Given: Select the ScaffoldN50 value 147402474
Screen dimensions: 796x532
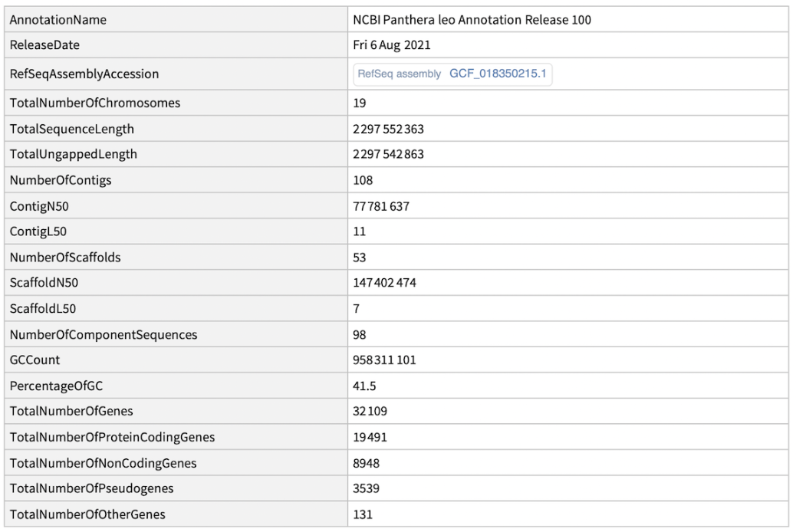Looking at the screenshot, I should [385, 284].
